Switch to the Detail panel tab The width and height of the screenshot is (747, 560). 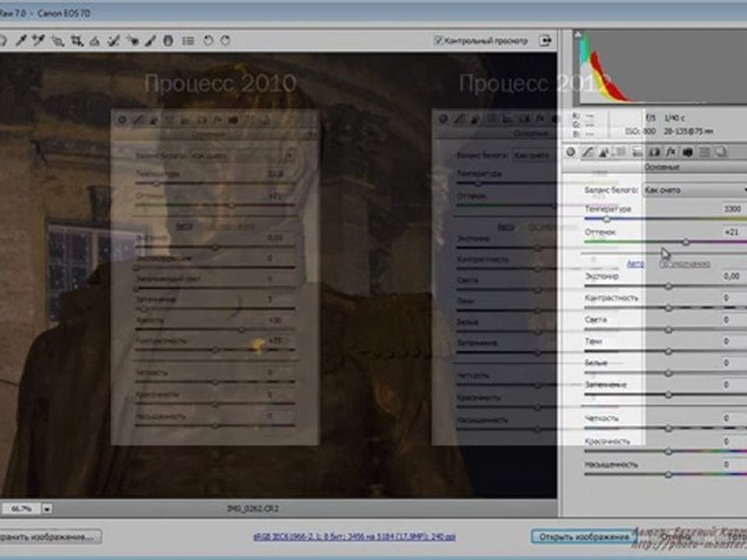click(x=604, y=152)
